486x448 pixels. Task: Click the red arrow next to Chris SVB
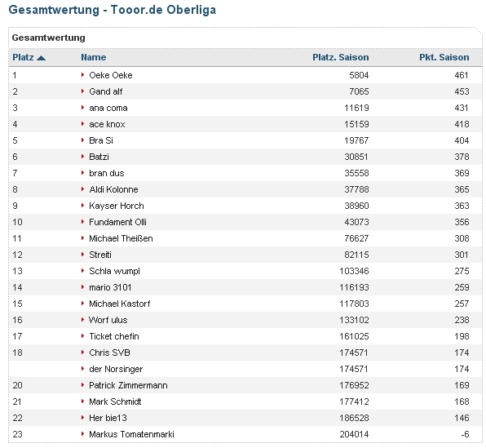(82, 353)
